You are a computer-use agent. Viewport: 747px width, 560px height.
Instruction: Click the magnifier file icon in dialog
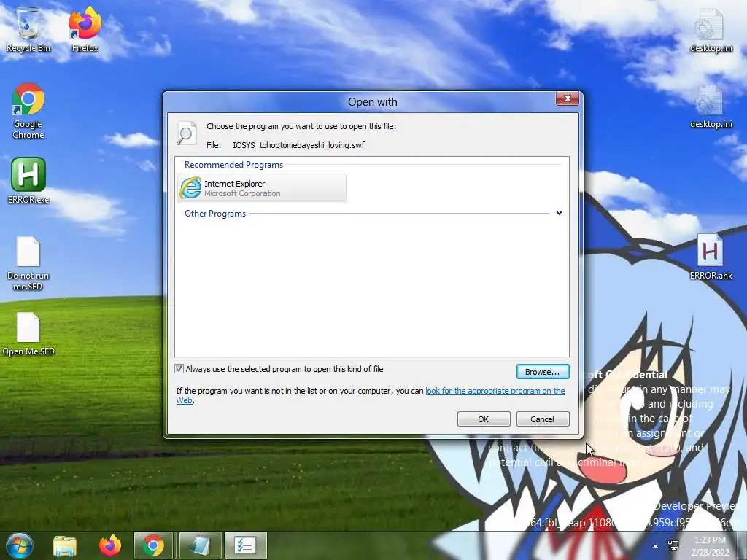[187, 133]
